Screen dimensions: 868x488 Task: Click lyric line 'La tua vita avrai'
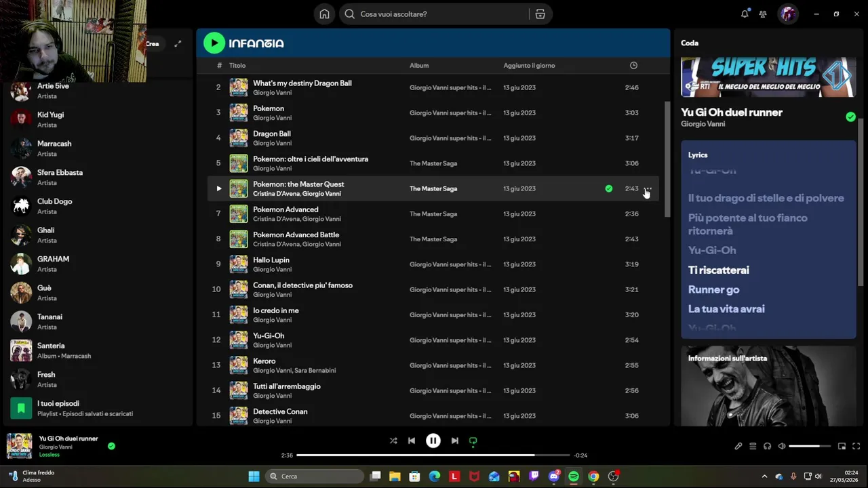[726, 309]
